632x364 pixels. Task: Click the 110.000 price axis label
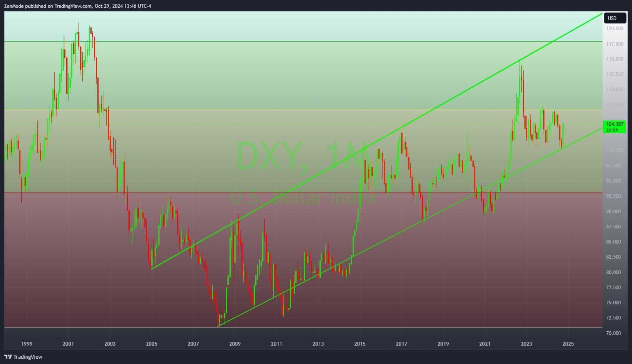coord(615,89)
